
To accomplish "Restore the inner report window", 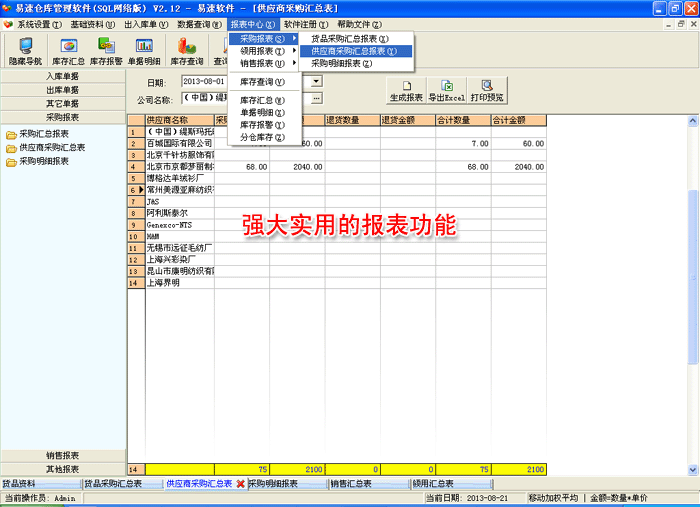I will (x=681, y=25).
